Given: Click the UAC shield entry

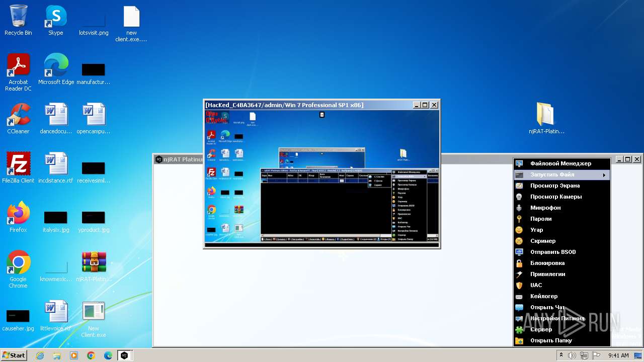Looking at the screenshot, I should click(x=562, y=285).
